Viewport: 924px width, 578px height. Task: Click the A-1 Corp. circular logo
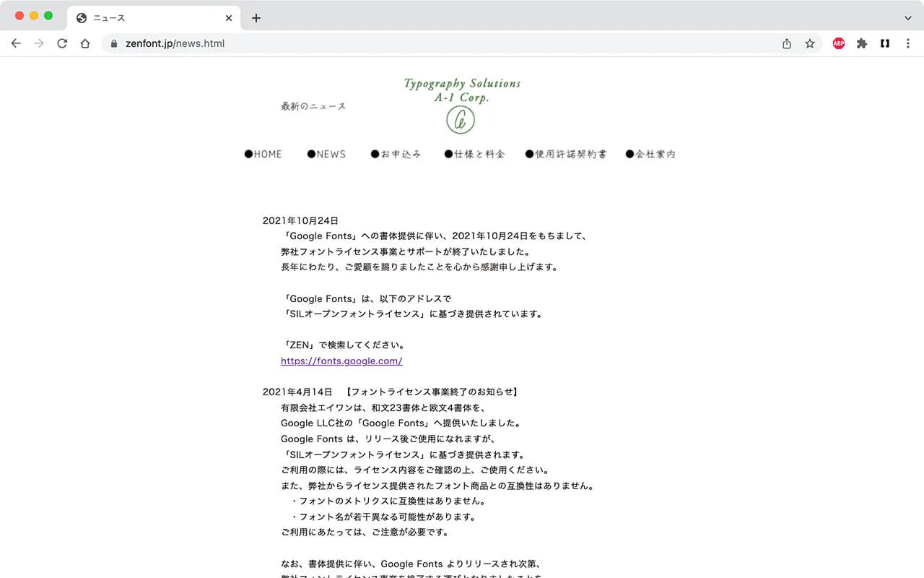461,120
